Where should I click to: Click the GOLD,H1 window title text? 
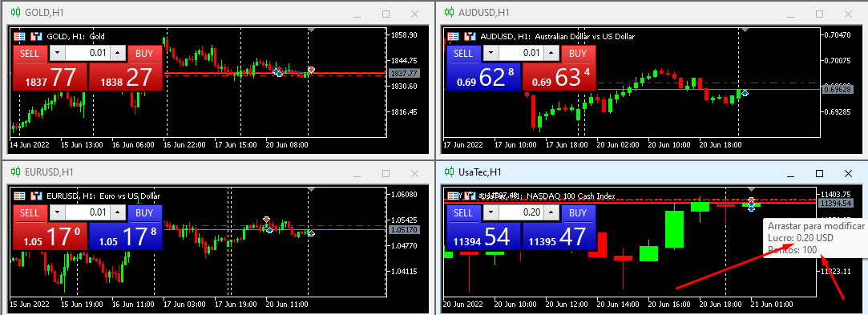pyautogui.click(x=44, y=13)
